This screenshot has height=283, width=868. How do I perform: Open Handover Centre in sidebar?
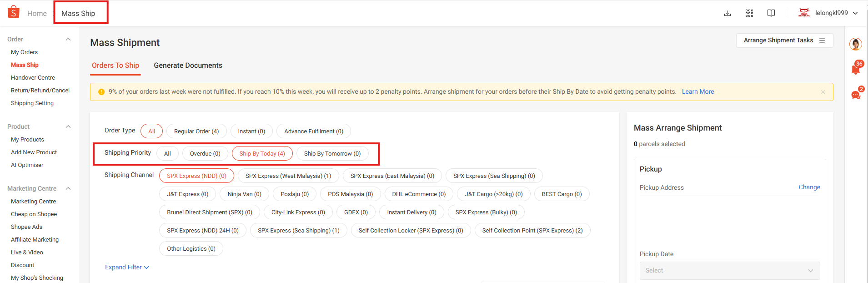pyautogui.click(x=33, y=78)
